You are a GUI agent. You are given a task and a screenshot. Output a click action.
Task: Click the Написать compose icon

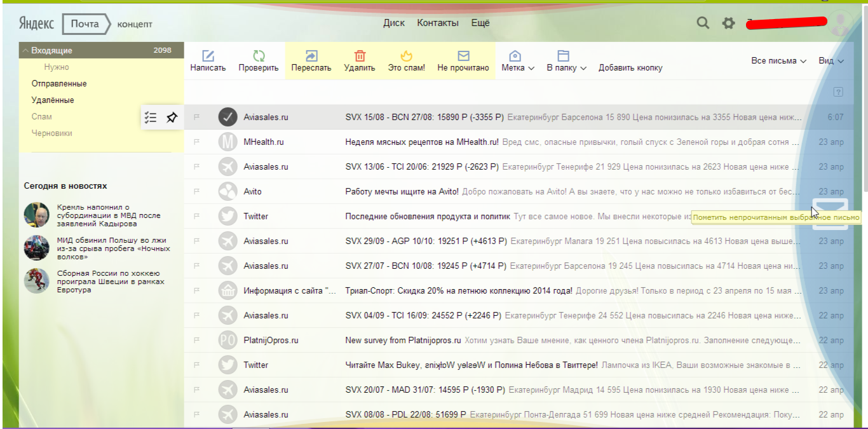[x=208, y=56]
